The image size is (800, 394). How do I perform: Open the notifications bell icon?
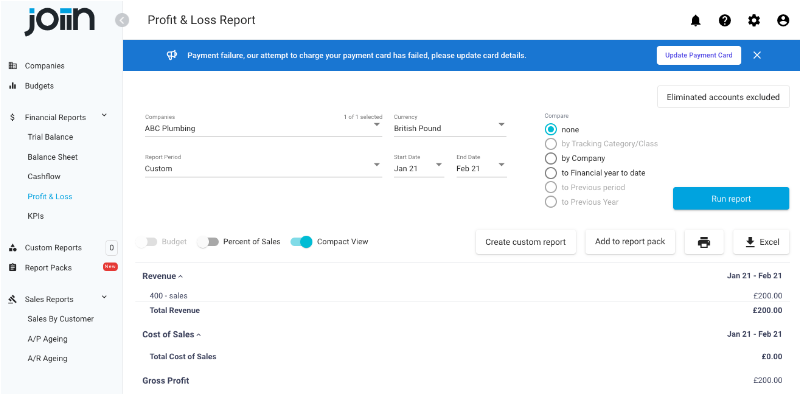click(x=695, y=20)
